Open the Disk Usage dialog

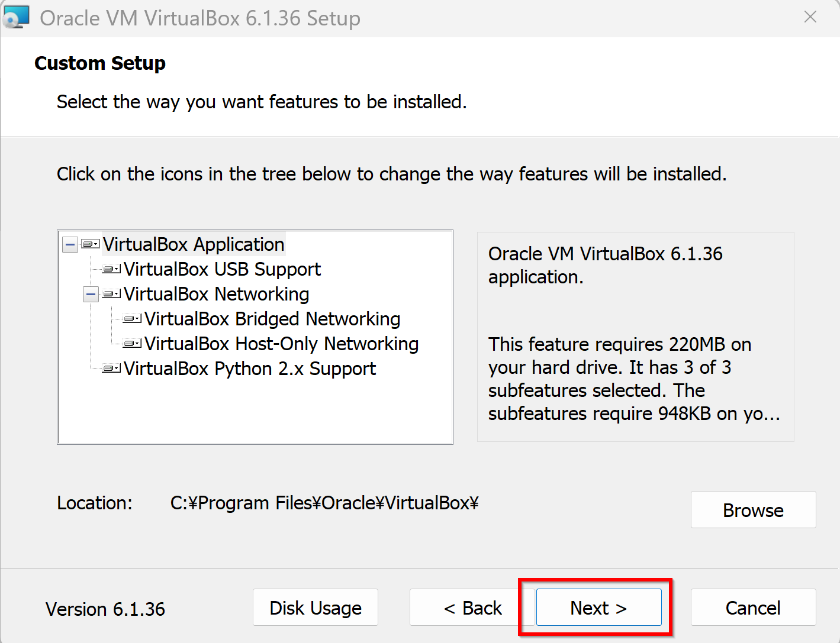316,608
